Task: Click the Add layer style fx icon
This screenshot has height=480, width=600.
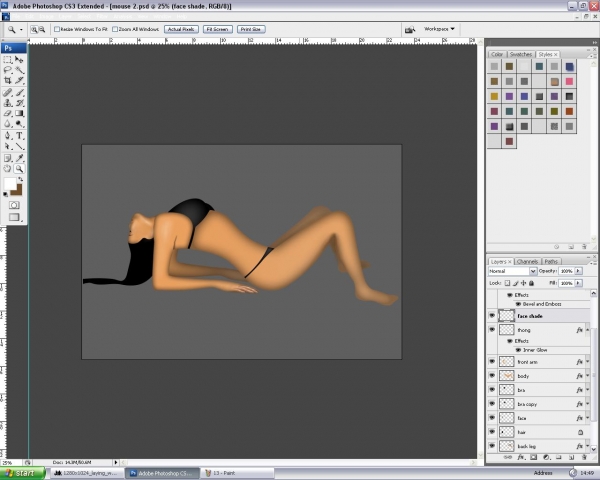Action: 521,457
